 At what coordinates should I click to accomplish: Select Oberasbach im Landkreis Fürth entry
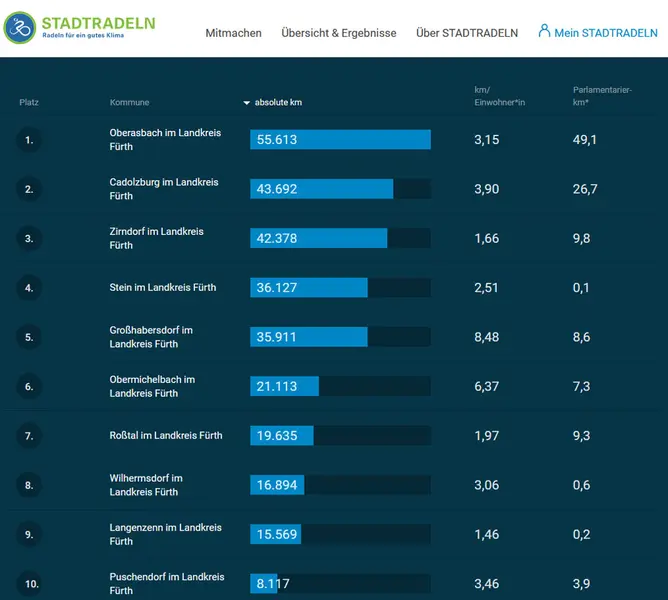tap(164, 140)
